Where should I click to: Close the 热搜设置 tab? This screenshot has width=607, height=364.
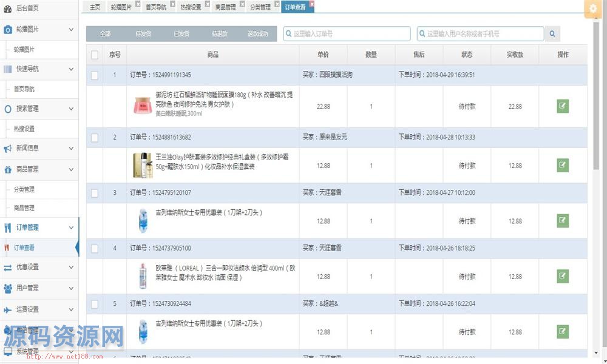pyautogui.click(x=208, y=4)
